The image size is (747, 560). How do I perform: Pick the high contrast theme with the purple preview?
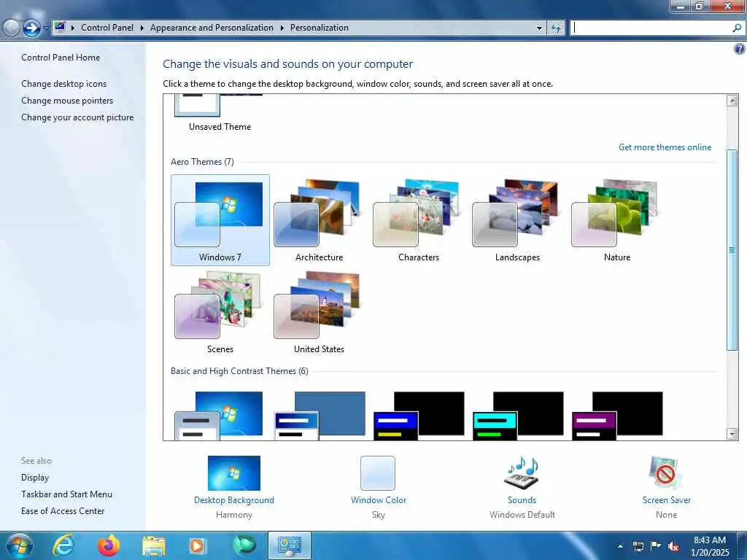tap(617, 415)
